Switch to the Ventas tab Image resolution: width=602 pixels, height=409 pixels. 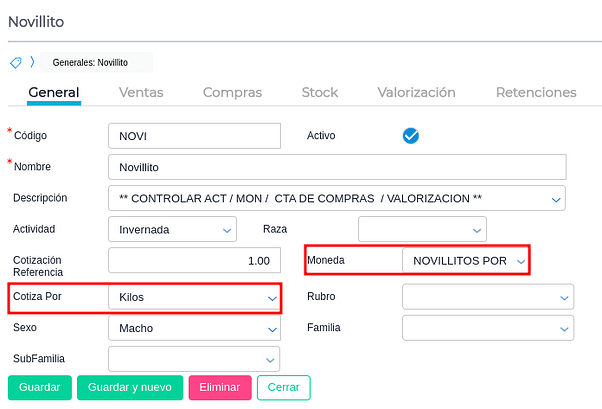pyautogui.click(x=141, y=93)
